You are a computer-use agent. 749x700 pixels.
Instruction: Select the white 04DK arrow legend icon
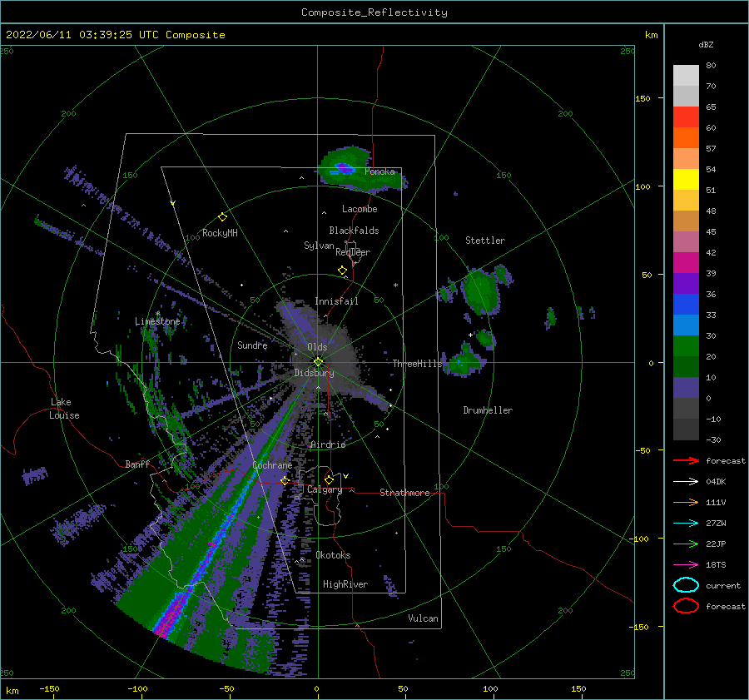(x=686, y=482)
